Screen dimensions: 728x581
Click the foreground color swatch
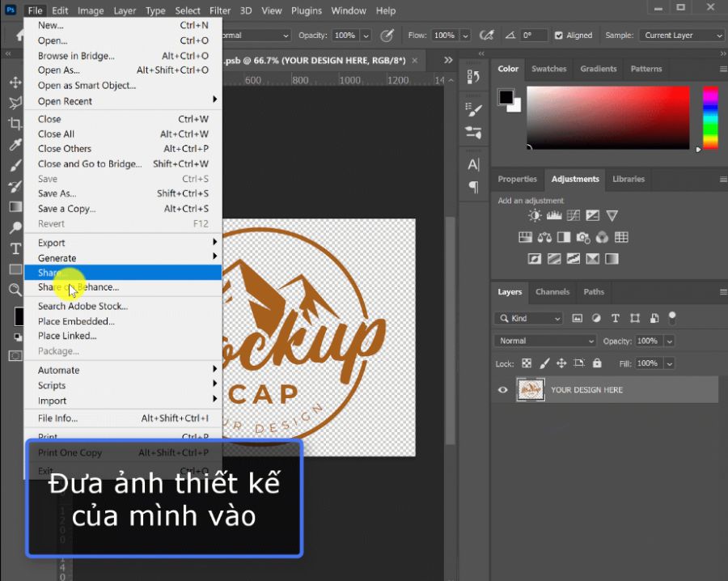click(506, 97)
